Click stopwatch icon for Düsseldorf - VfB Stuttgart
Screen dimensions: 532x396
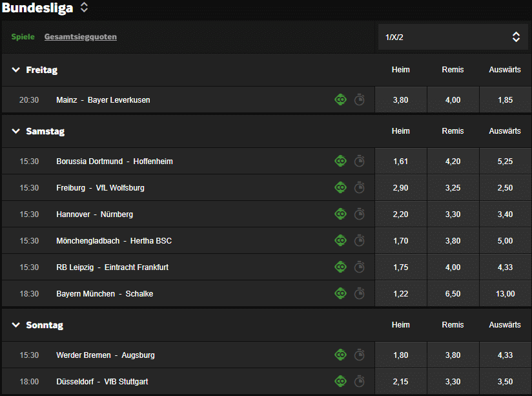point(360,381)
